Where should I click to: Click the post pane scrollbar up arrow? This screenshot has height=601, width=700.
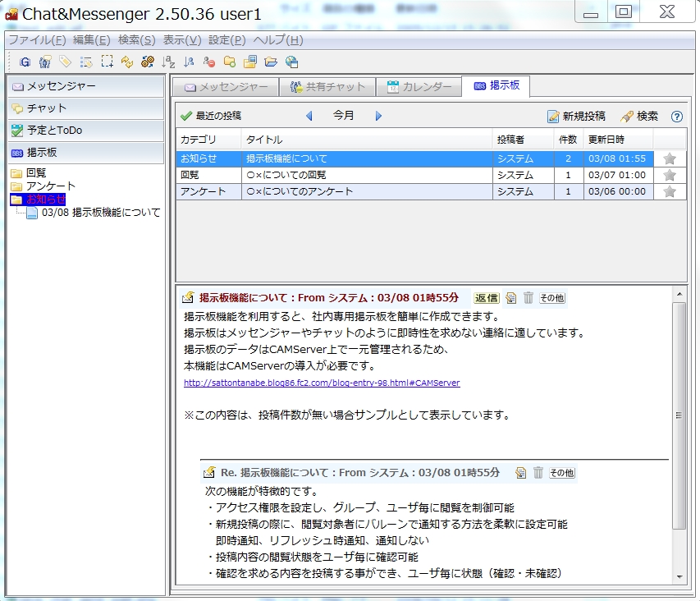point(679,294)
